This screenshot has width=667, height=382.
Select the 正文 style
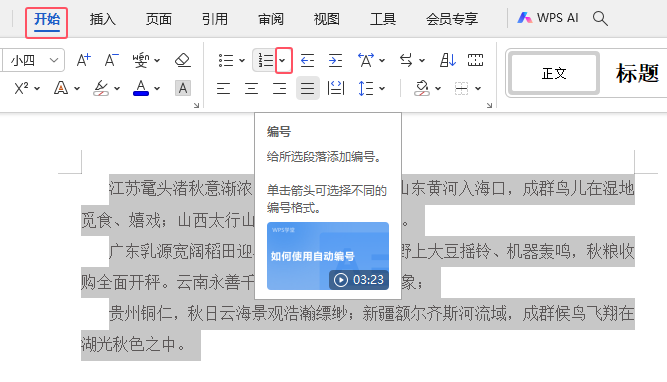[553, 73]
